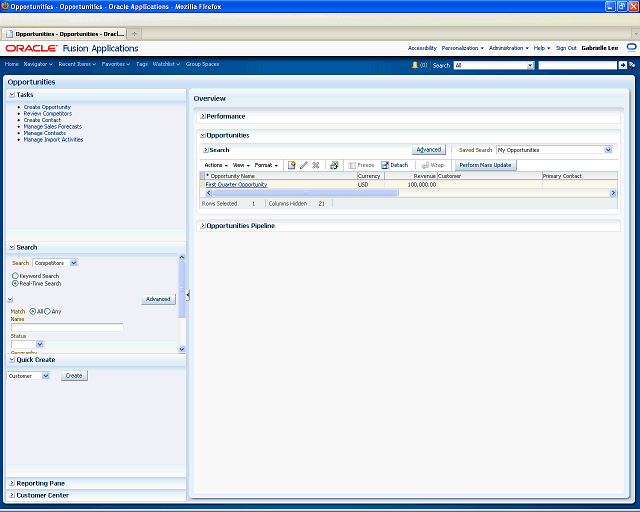Open the Quick Create Customer dropdown
The image size is (640, 512).
click(46, 376)
